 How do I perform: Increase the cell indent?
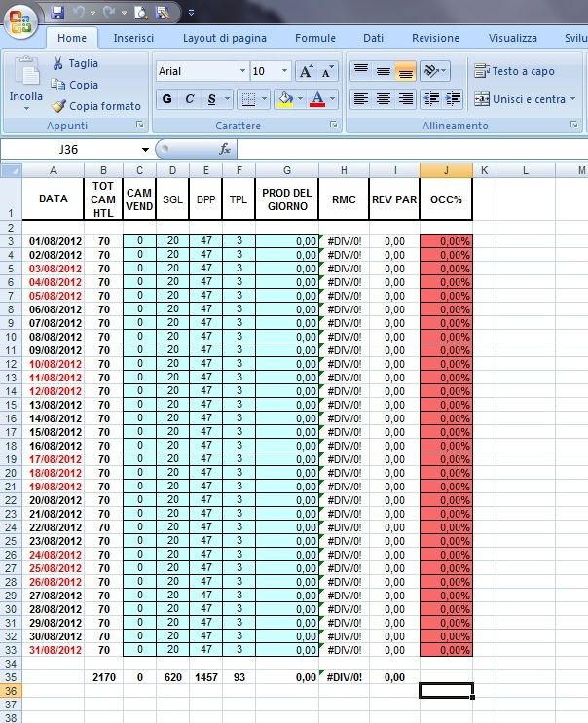pos(453,99)
